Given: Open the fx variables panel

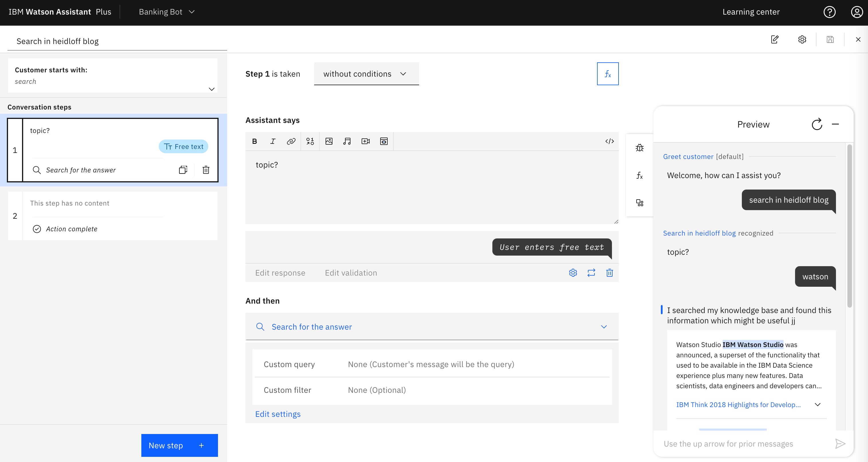Looking at the screenshot, I should click(x=639, y=176).
